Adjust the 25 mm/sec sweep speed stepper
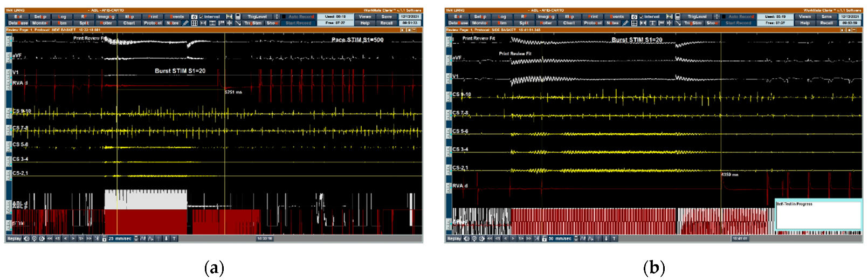The height and width of the screenshot is (280, 868). (x=136, y=238)
